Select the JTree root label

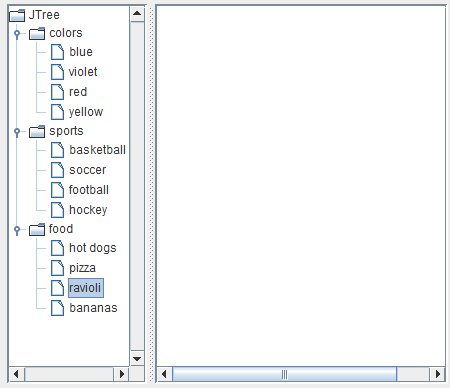pyautogui.click(x=44, y=15)
